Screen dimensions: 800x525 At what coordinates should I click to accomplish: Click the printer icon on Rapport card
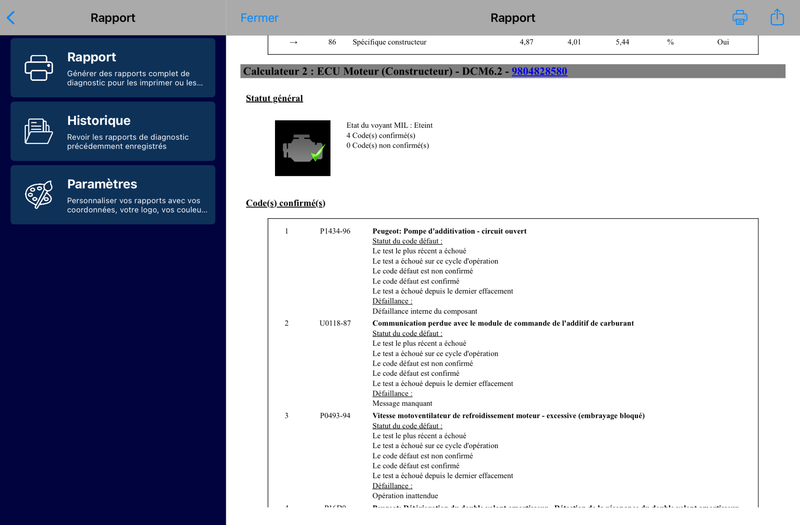pyautogui.click(x=39, y=68)
